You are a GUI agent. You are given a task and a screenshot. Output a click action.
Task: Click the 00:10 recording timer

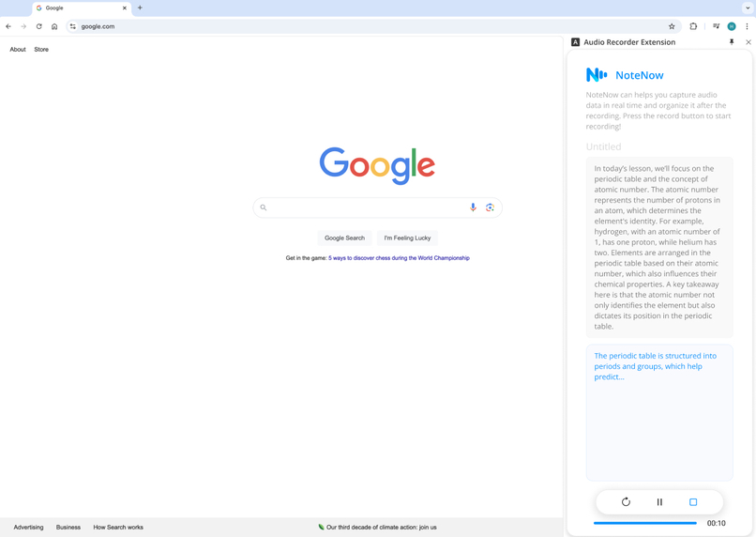pyautogui.click(x=716, y=523)
